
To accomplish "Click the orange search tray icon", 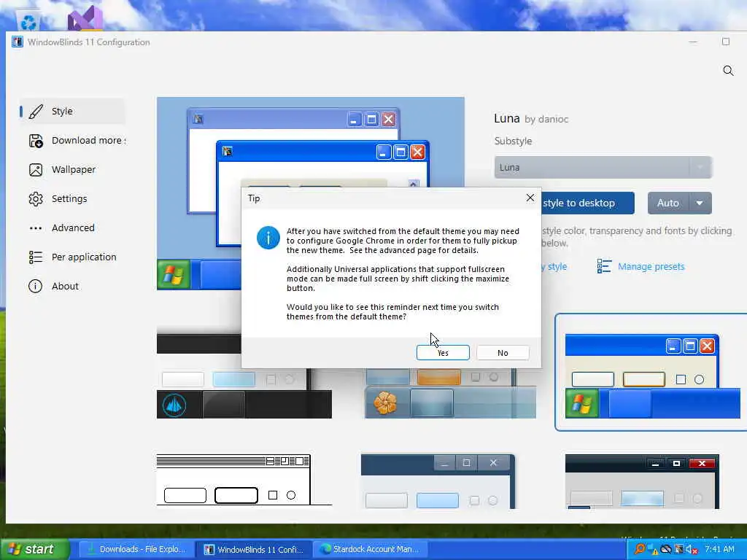I will (639, 549).
